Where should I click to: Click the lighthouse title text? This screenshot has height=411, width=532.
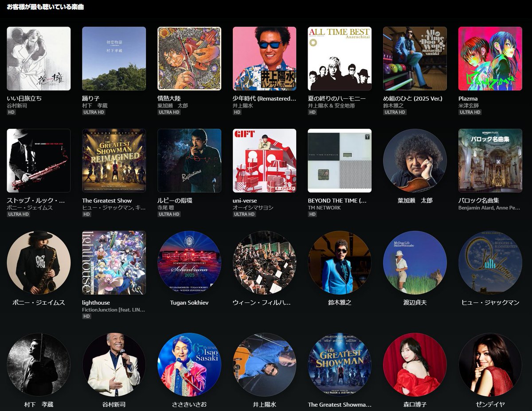click(x=96, y=302)
